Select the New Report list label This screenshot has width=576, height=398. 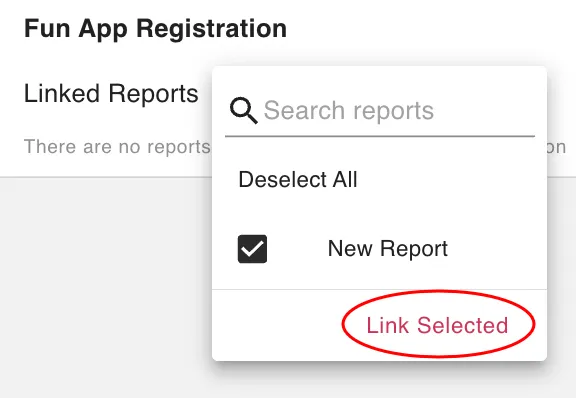pyautogui.click(x=388, y=249)
